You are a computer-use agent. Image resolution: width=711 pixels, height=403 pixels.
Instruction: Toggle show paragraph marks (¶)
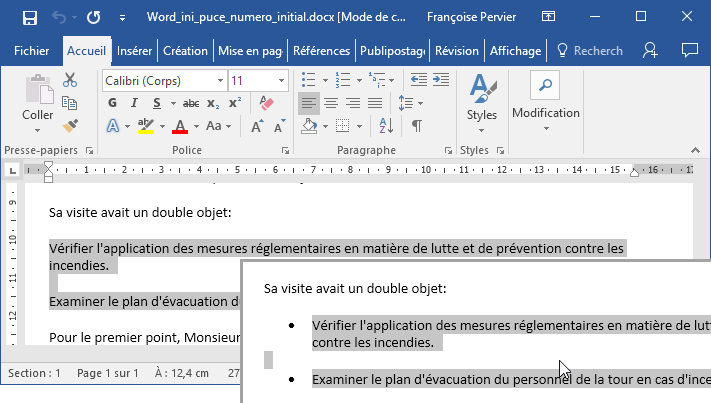[416, 126]
